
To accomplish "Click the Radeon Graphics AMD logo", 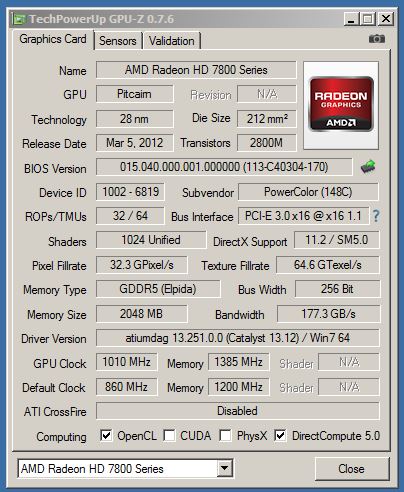I will pos(341,105).
